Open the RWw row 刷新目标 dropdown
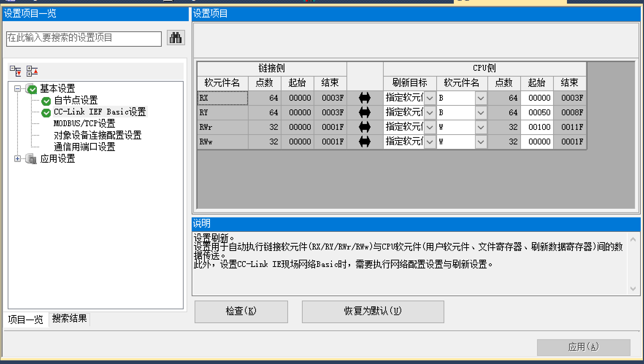Screen dimensions: 644x364 point(430,142)
